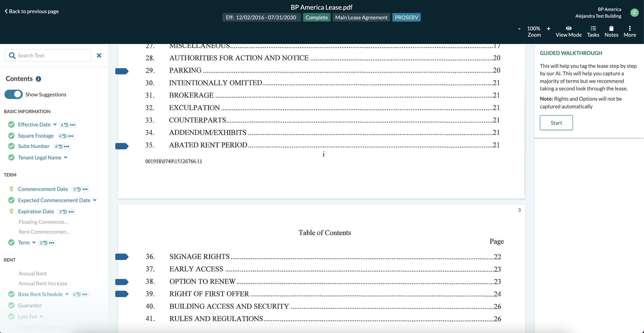Click the Contents info icon
644x333 pixels.
[x=38, y=79]
